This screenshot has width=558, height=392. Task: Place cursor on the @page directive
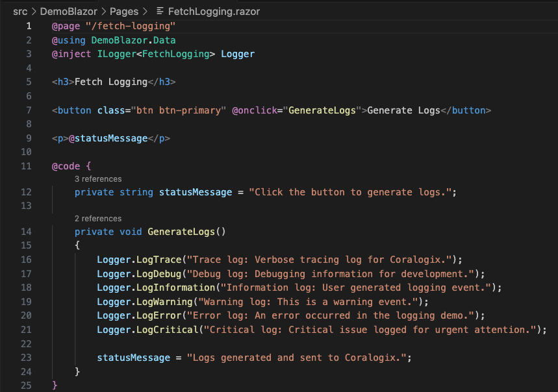(66, 27)
